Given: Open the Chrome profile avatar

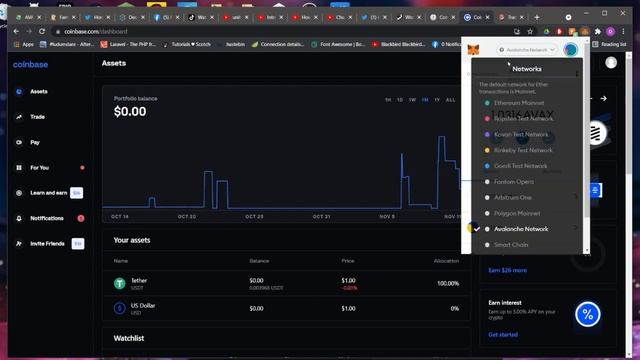Looking at the screenshot, I should tap(610, 31).
